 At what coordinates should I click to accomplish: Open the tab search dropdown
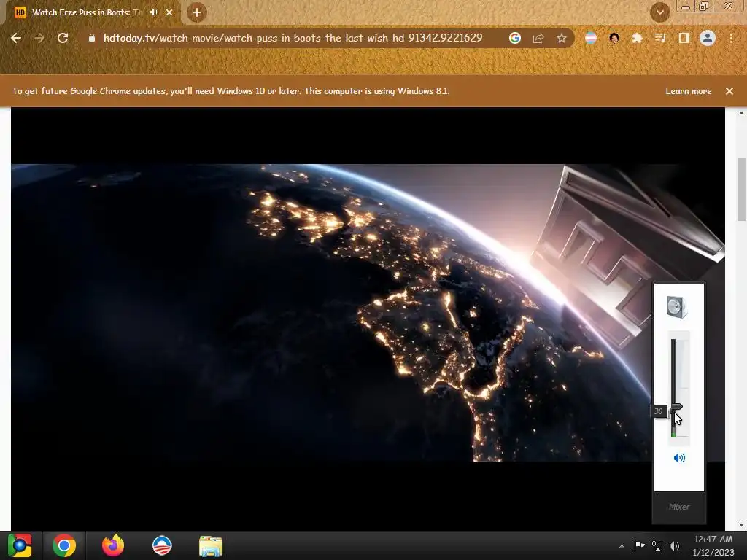(x=659, y=12)
